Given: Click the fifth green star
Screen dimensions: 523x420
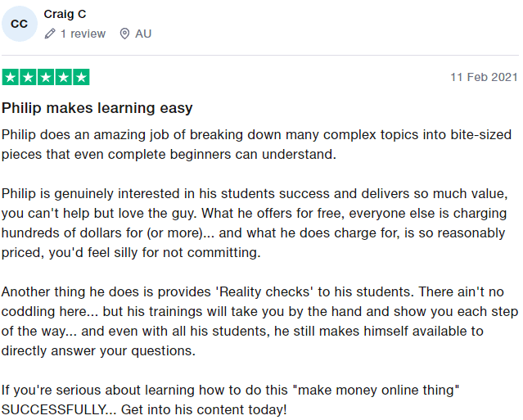Looking at the screenshot, I should point(81,77).
